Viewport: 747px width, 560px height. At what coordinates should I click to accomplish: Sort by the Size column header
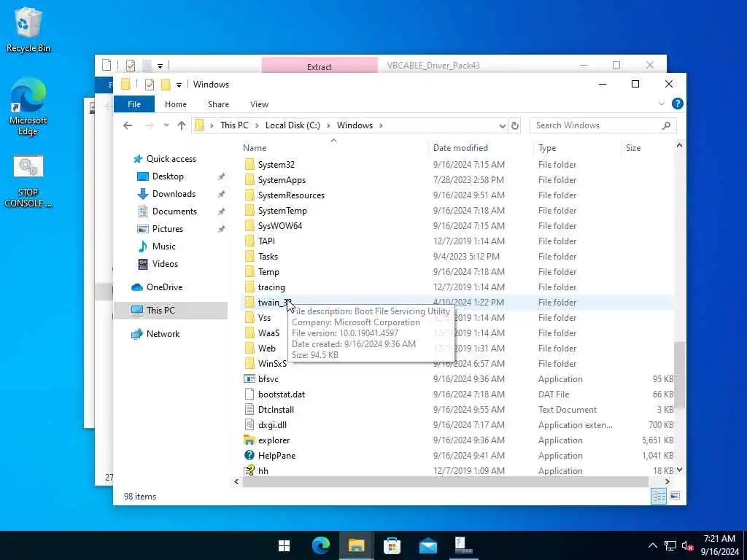tap(648, 148)
